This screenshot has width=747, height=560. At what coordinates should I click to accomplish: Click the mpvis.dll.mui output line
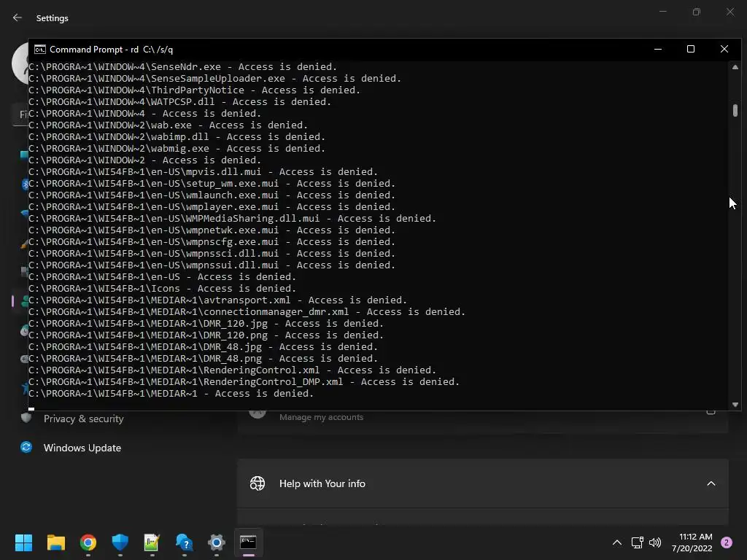203,171
